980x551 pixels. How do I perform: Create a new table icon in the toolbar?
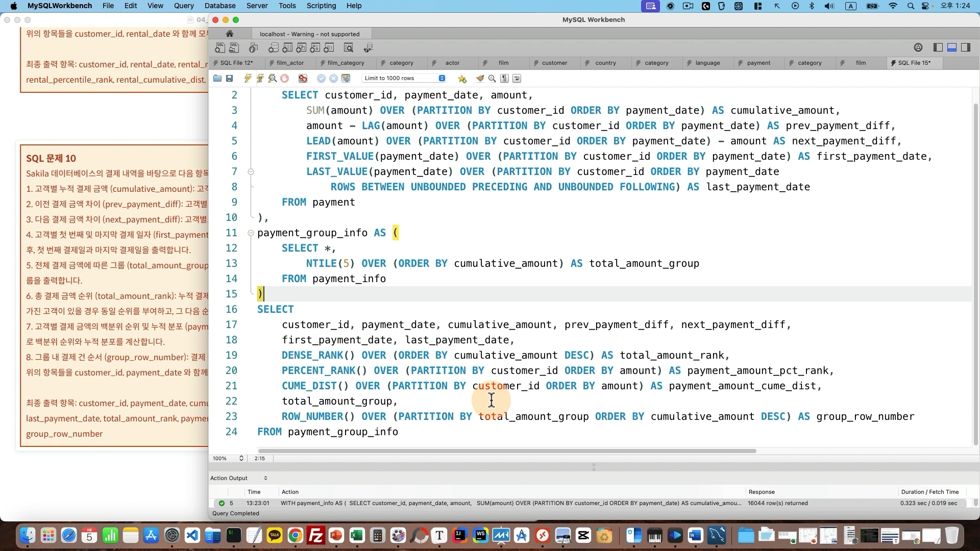[x=288, y=47]
